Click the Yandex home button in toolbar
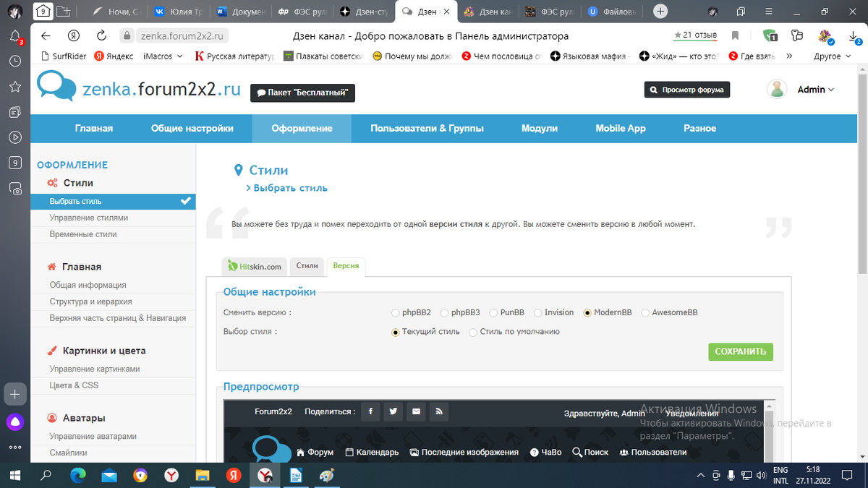 tap(73, 35)
